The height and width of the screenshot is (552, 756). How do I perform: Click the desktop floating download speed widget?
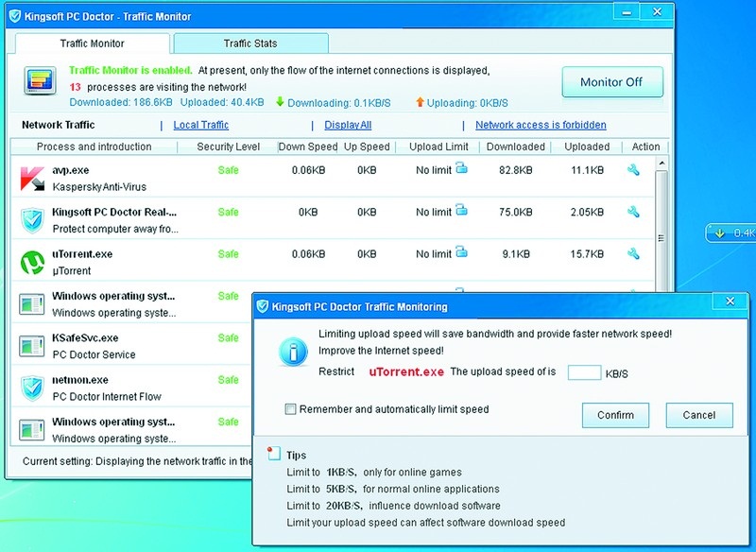click(730, 233)
